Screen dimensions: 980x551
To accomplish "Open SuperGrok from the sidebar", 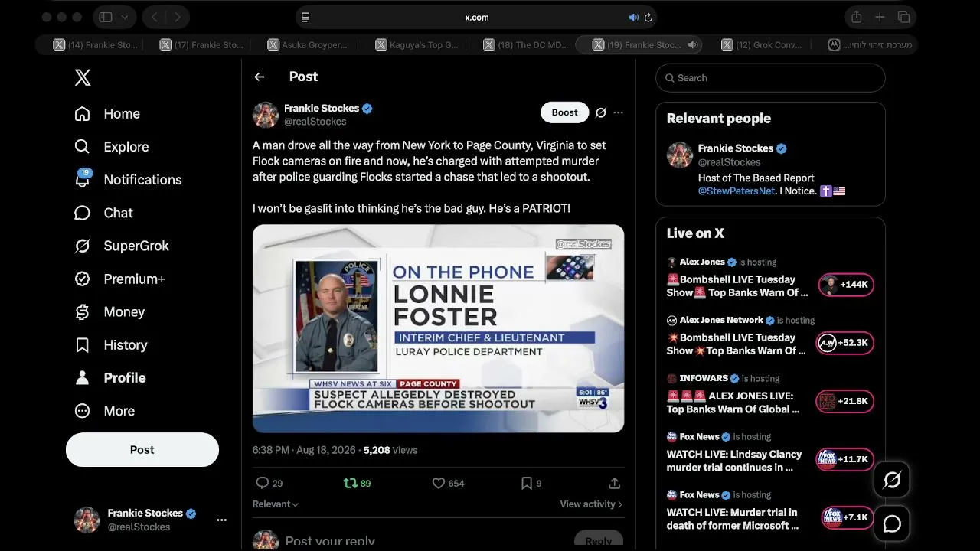I will point(121,246).
